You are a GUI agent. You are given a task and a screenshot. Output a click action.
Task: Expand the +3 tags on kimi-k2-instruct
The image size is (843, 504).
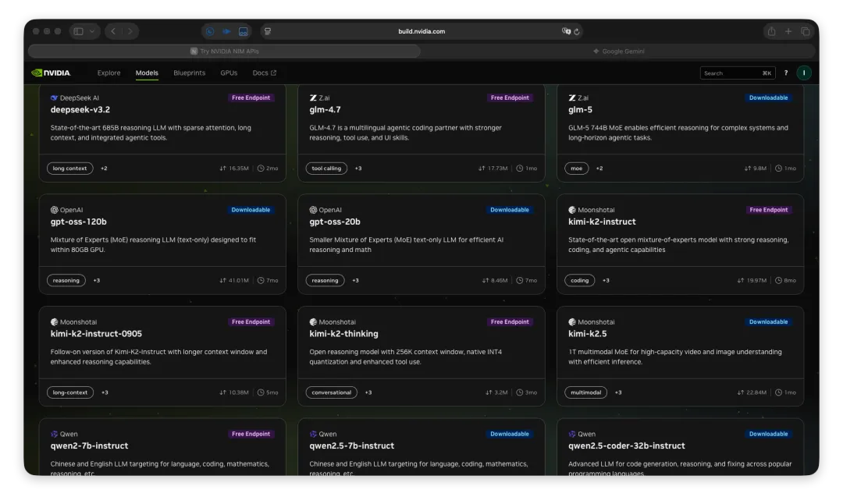[606, 281]
